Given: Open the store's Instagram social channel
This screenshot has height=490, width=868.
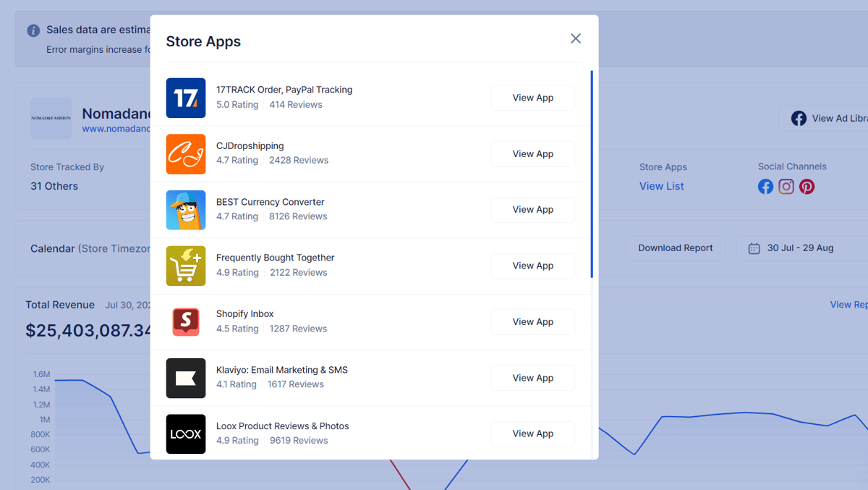Looking at the screenshot, I should pyautogui.click(x=786, y=187).
